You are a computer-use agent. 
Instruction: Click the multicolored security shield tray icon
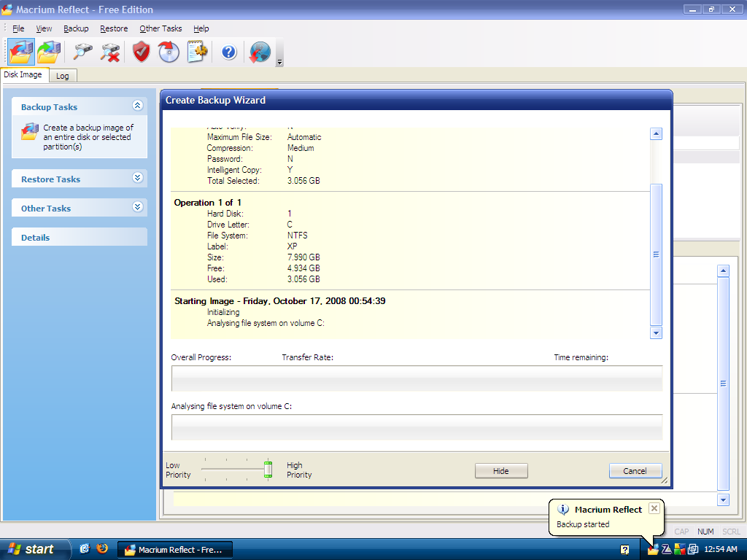point(679,550)
